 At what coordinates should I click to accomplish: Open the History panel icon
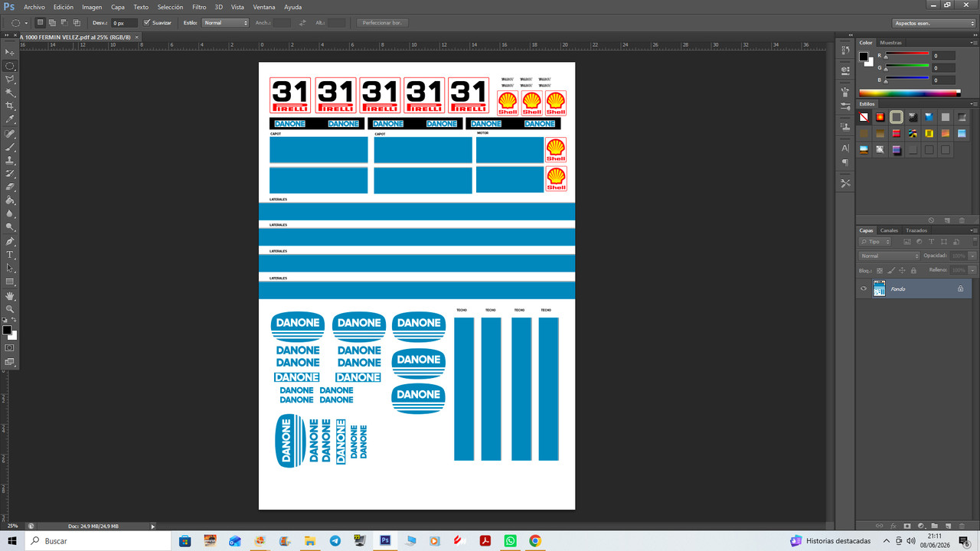(845, 50)
